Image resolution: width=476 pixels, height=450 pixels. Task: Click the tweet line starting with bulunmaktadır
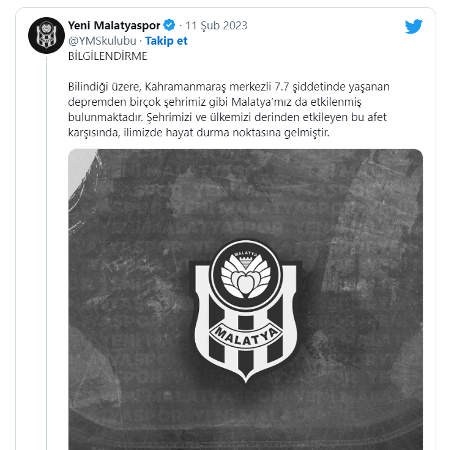pos(228,117)
